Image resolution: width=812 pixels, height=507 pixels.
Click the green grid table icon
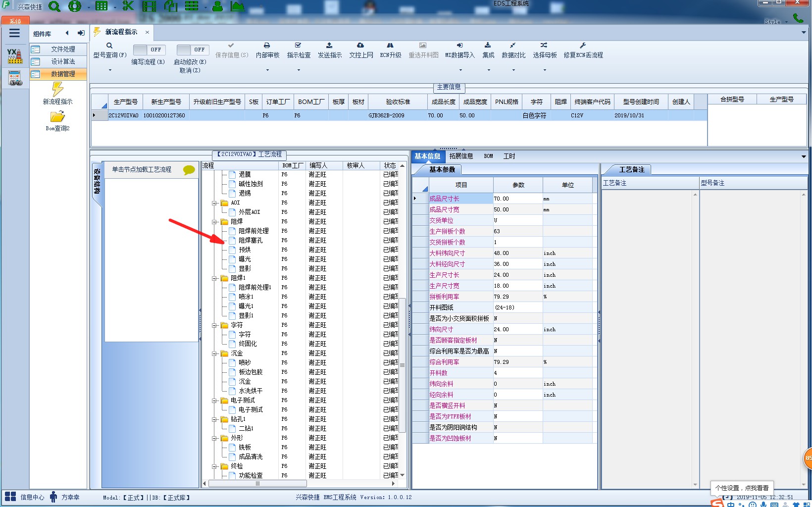[x=101, y=6]
